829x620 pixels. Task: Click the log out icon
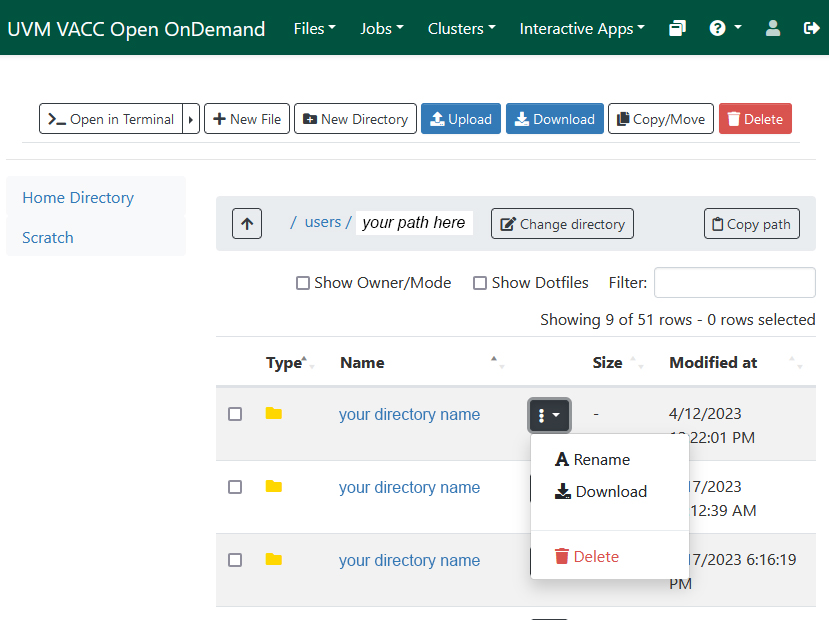[x=811, y=29]
